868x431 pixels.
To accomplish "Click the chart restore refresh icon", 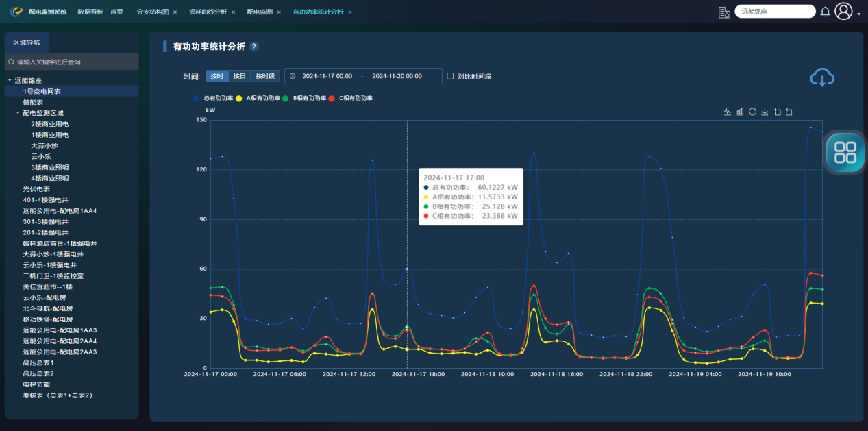I will (752, 112).
